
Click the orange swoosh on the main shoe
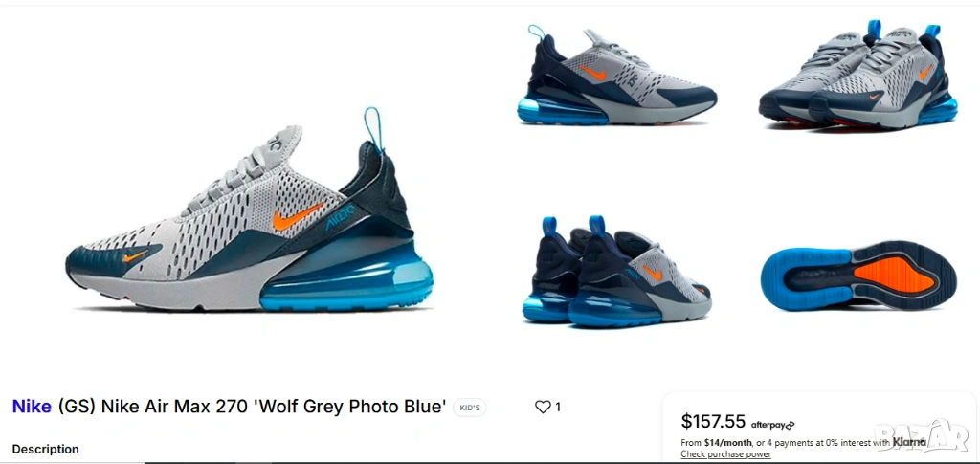point(298,216)
